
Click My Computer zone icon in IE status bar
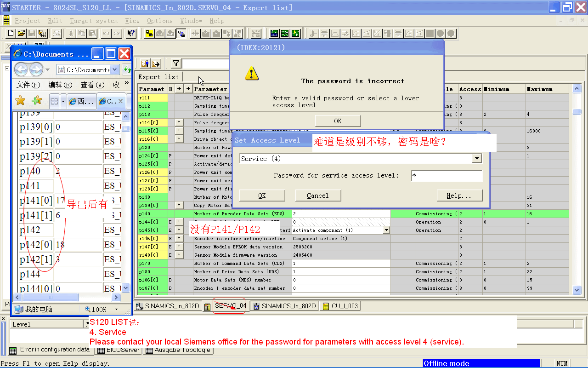(19, 310)
